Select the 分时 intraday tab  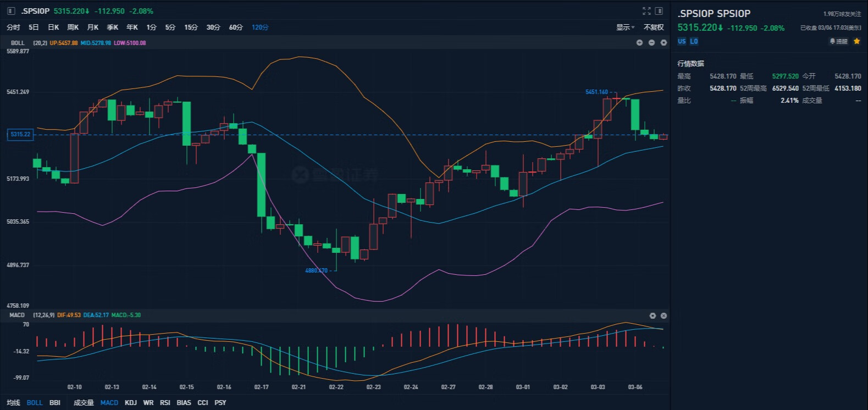click(13, 27)
